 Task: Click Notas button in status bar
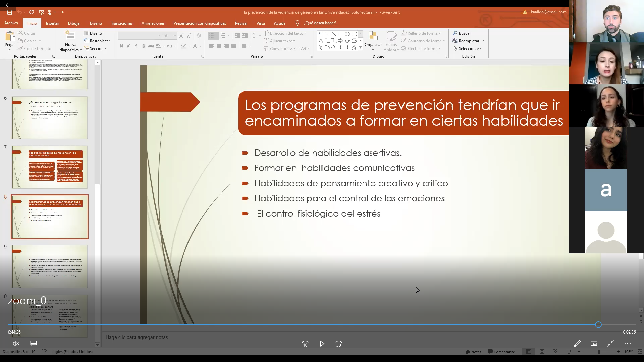click(473, 352)
